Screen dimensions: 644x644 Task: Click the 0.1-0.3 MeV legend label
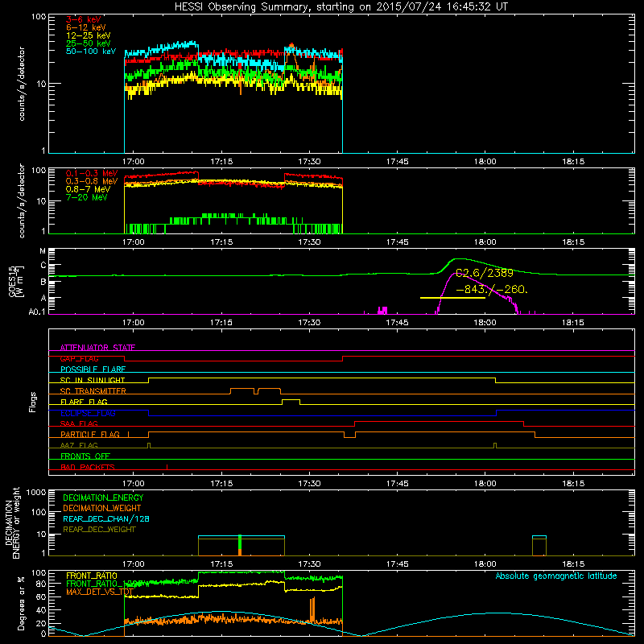(x=92, y=174)
